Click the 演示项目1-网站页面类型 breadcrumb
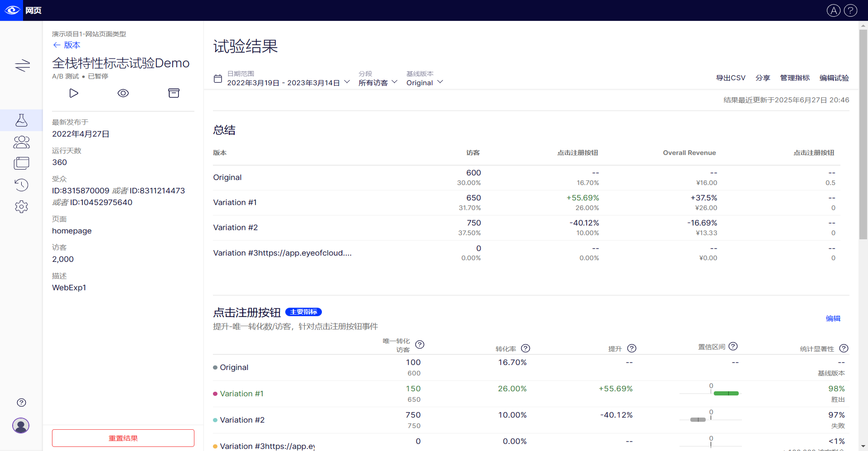Viewport: 868px width, 451px height. pos(89,34)
